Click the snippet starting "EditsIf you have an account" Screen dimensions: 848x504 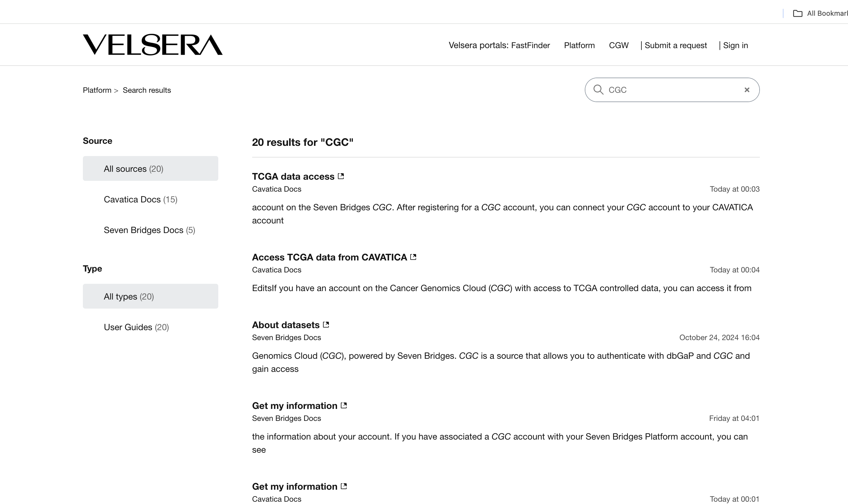[502, 288]
